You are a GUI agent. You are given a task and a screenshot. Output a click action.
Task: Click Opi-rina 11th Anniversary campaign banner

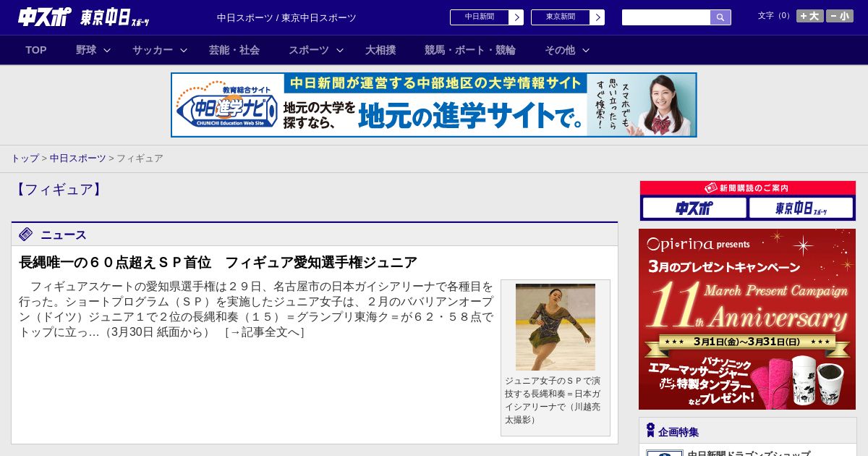click(x=747, y=319)
